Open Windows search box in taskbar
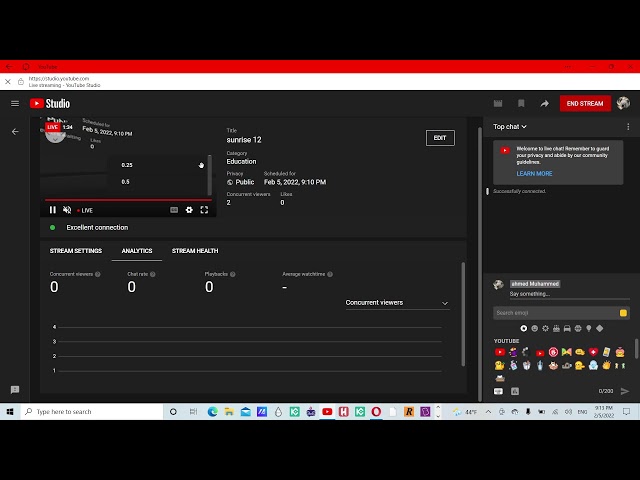The image size is (640, 480). (x=68, y=412)
